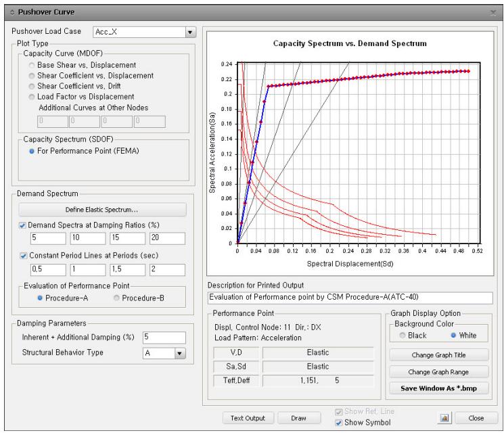This screenshot has height=433, width=504.
Task: Open Text Output
Action: coord(248,418)
